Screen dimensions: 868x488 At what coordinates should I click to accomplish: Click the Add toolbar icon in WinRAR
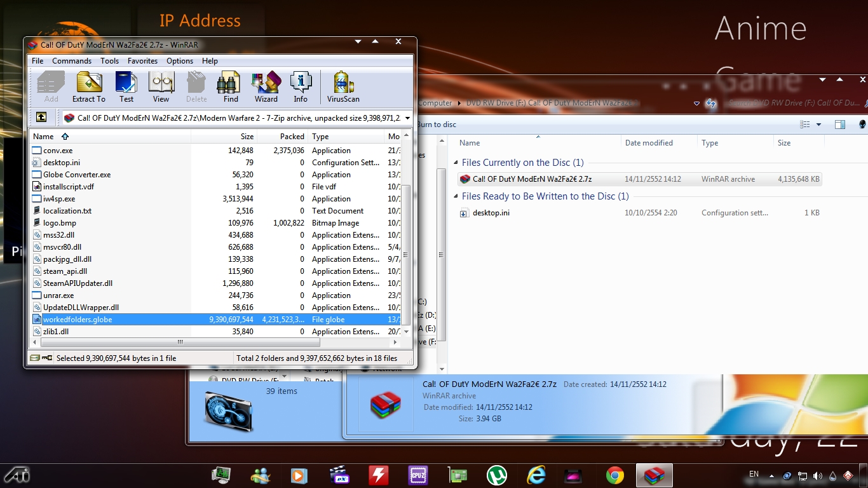point(51,86)
